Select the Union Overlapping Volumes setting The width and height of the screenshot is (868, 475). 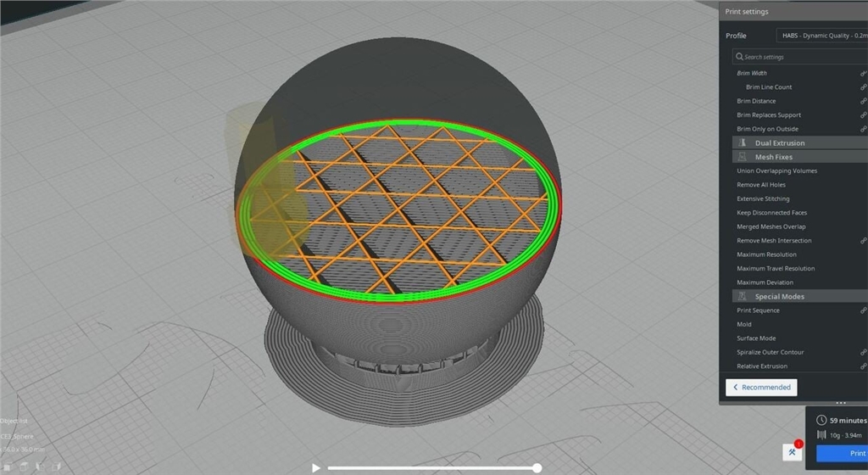(x=776, y=171)
